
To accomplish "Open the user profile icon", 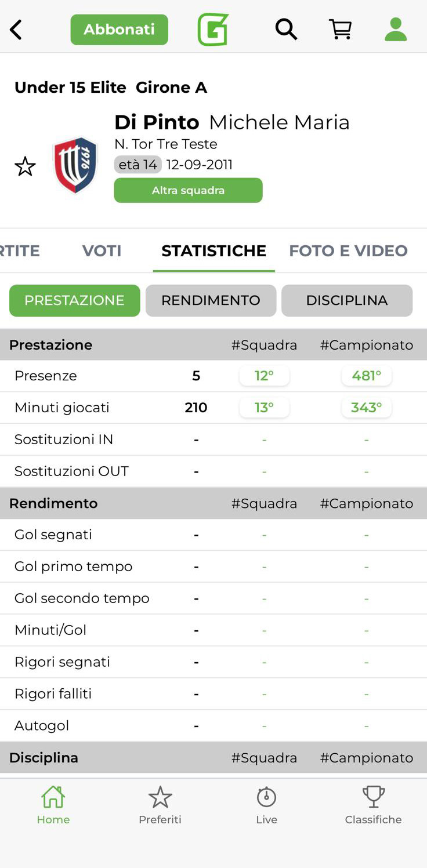I will tap(396, 29).
